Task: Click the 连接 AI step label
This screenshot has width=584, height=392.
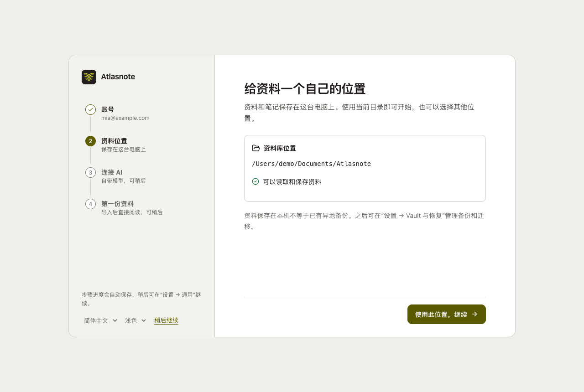Action: click(112, 172)
